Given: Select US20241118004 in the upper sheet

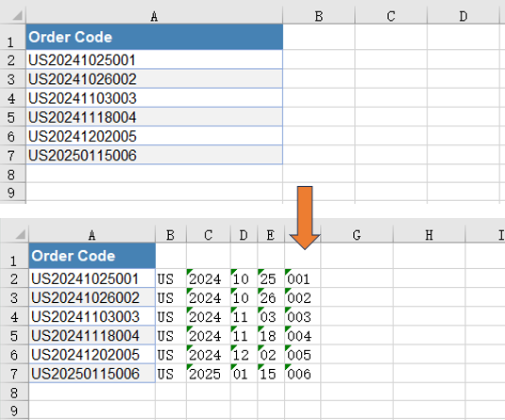Looking at the screenshot, I should [154, 117].
